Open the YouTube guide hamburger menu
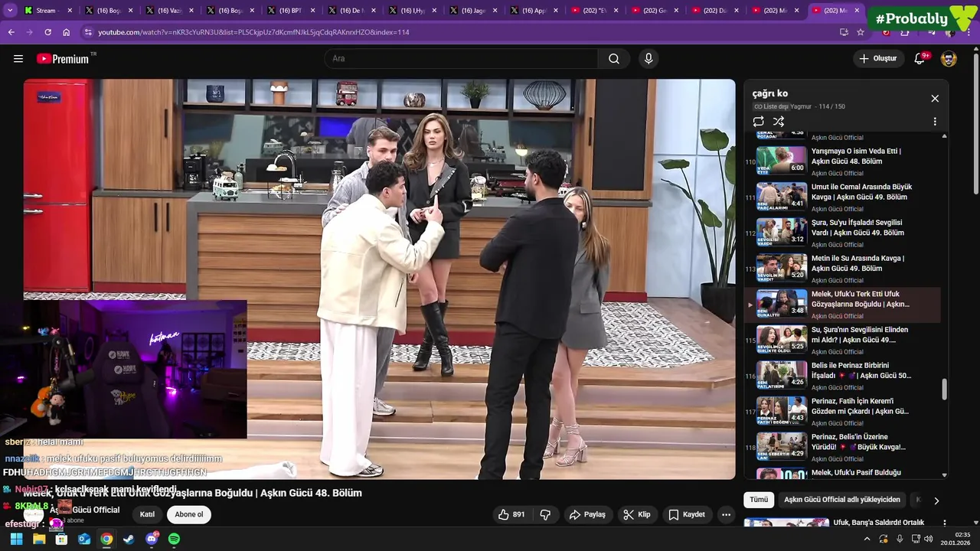This screenshot has width=980, height=551. pyautogui.click(x=18, y=59)
